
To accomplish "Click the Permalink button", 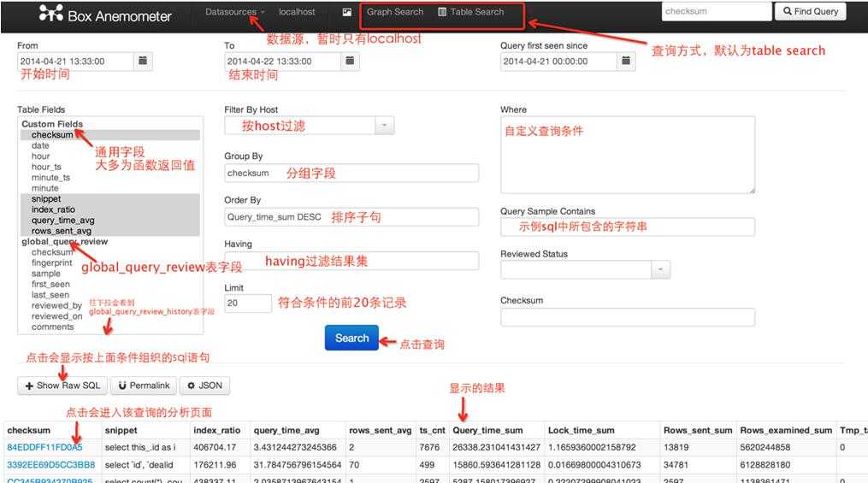I will pos(144,386).
